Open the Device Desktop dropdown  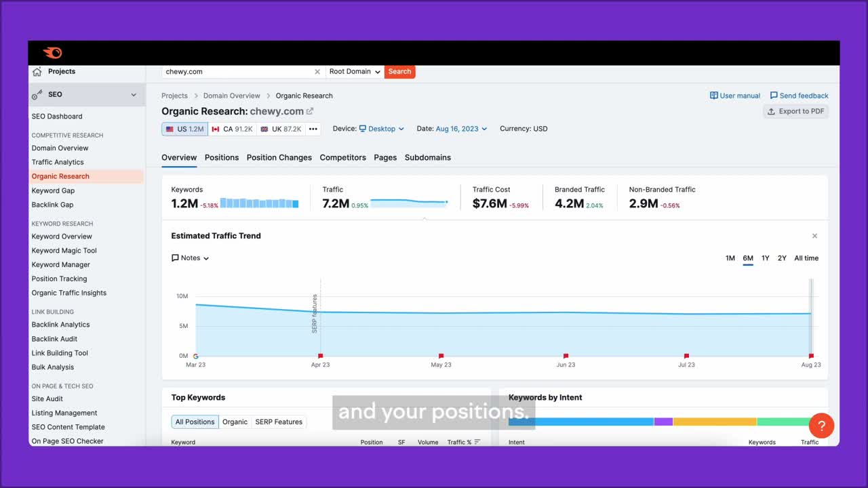point(382,129)
